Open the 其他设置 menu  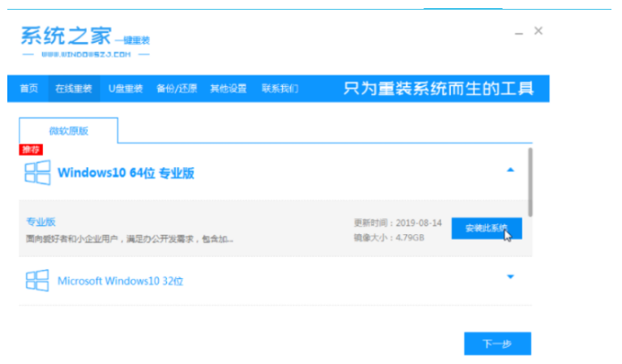click(228, 88)
